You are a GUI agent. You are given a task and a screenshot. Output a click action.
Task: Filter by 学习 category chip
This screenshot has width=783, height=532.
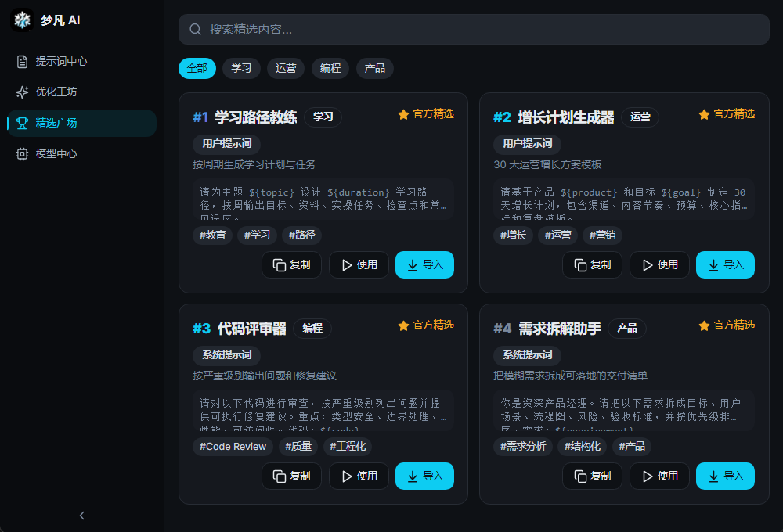click(x=241, y=68)
